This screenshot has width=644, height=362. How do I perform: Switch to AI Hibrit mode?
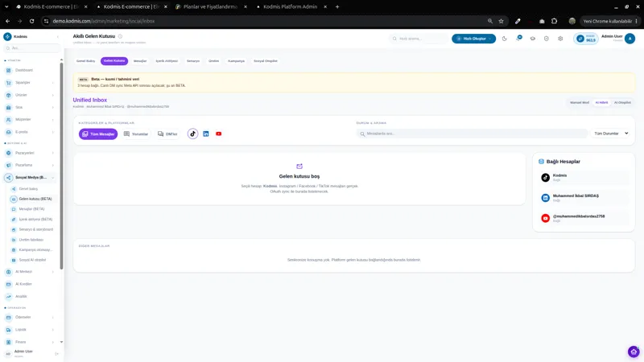[x=601, y=103]
